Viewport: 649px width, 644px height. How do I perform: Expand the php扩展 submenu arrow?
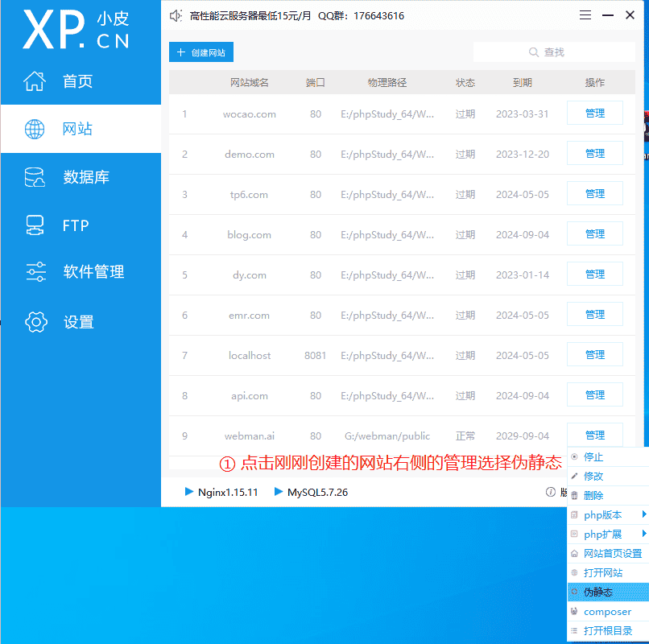click(643, 534)
